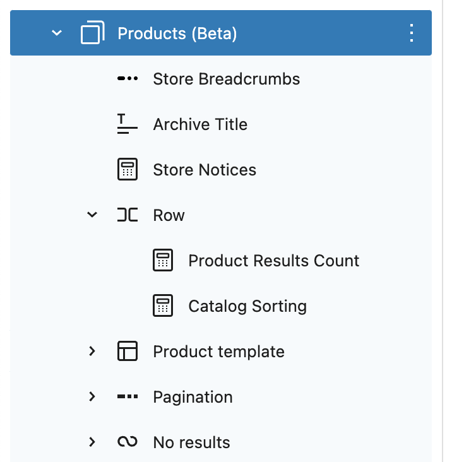Click the Row block icon
Image resolution: width=476 pixels, height=462 pixels.
coord(128,215)
